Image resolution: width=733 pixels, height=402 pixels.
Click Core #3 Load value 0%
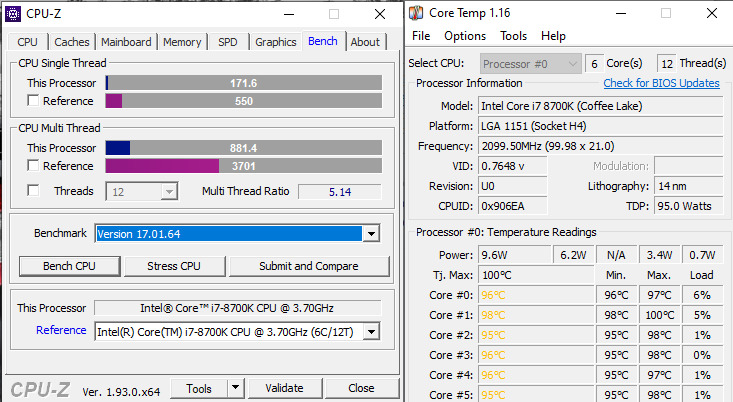point(703,355)
